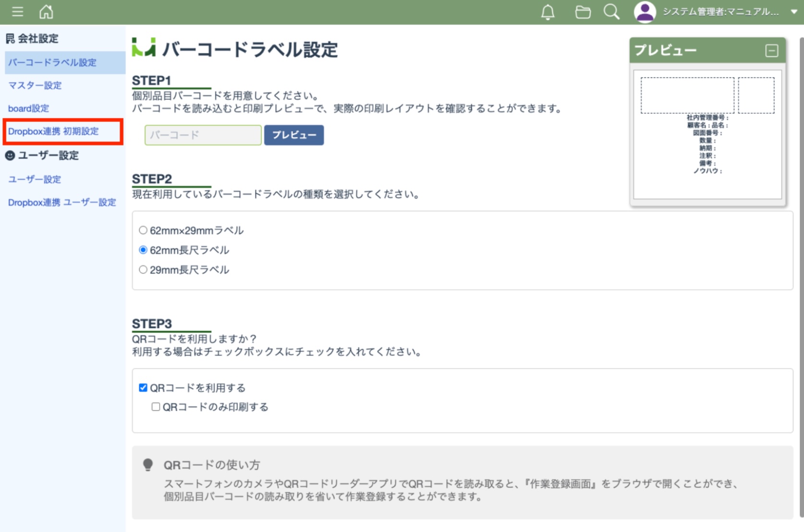Image resolution: width=804 pixels, height=532 pixels.
Task: Focus the バーコード input field
Action: point(203,135)
